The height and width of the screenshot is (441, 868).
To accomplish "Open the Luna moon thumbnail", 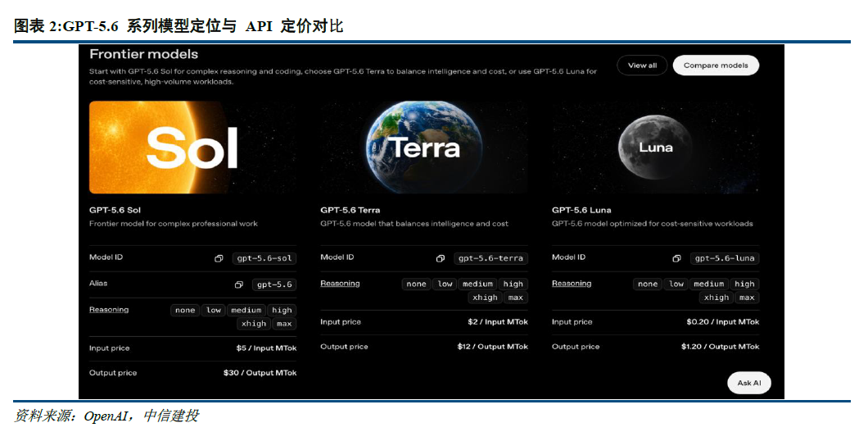I will [x=655, y=148].
